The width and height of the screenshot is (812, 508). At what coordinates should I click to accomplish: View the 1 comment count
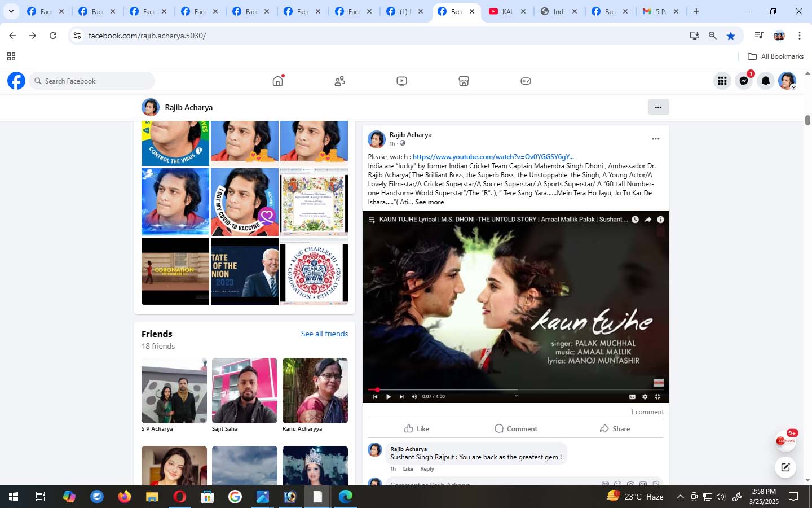click(x=647, y=412)
